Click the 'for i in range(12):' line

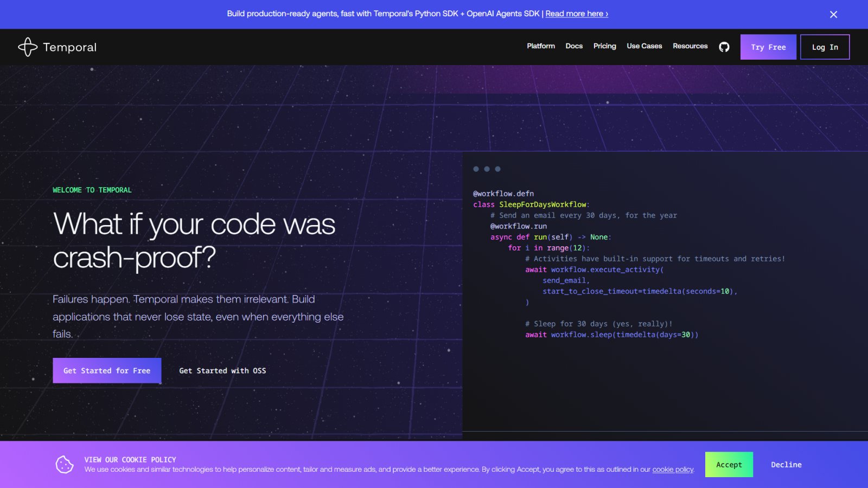click(548, 248)
